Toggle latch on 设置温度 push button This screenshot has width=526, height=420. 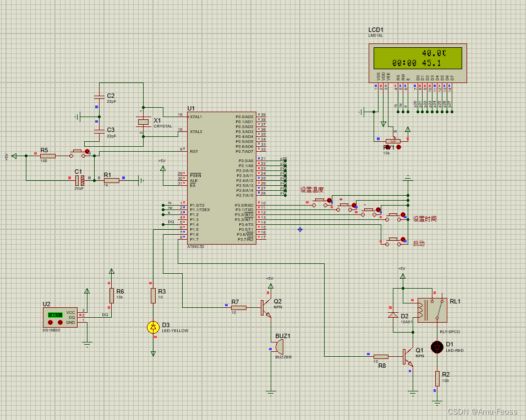(x=330, y=200)
